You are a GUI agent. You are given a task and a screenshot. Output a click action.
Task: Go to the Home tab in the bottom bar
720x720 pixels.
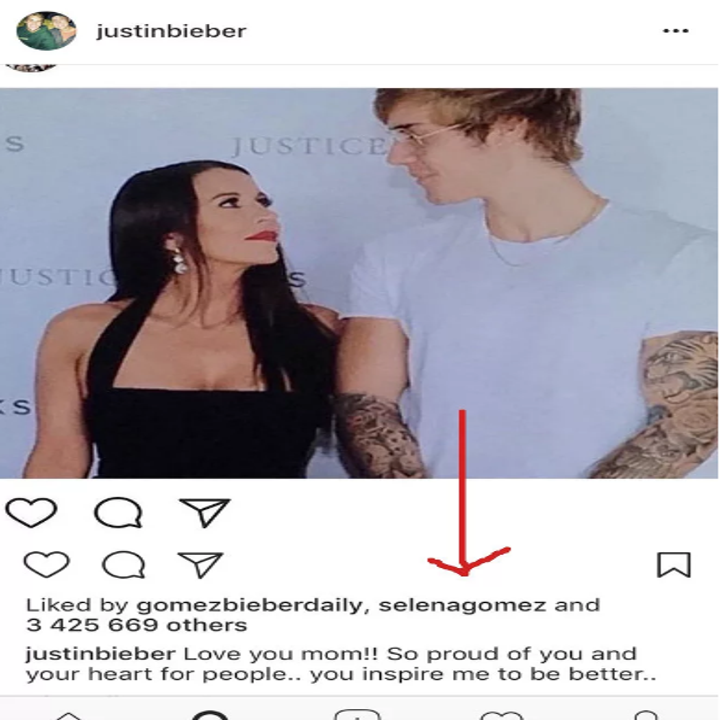(69, 716)
